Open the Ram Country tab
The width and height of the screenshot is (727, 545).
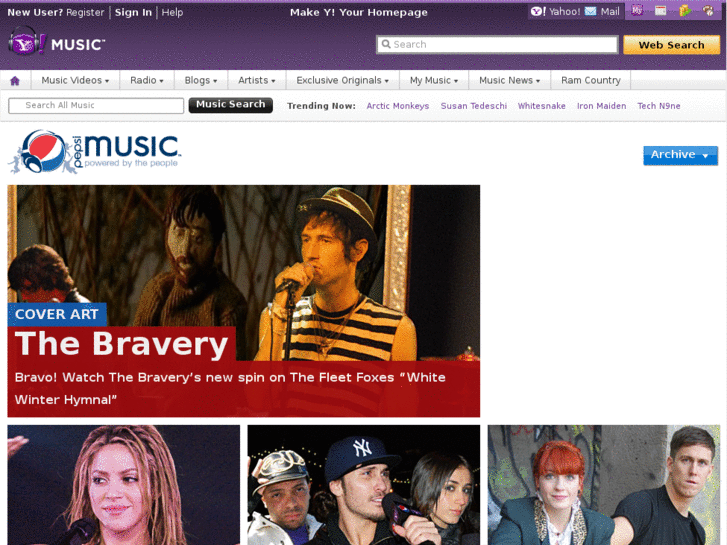[590, 80]
